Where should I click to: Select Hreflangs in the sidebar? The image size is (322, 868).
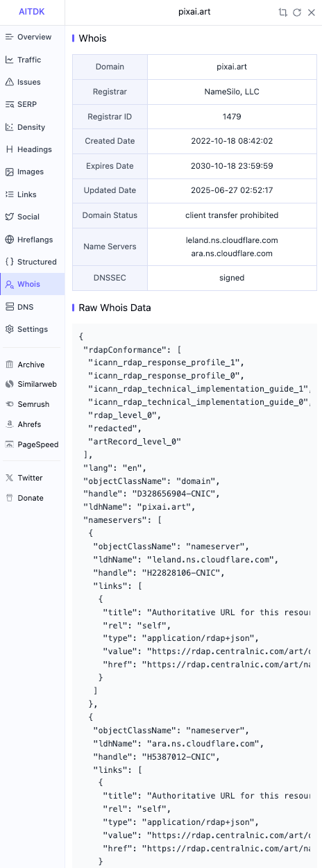click(32, 240)
